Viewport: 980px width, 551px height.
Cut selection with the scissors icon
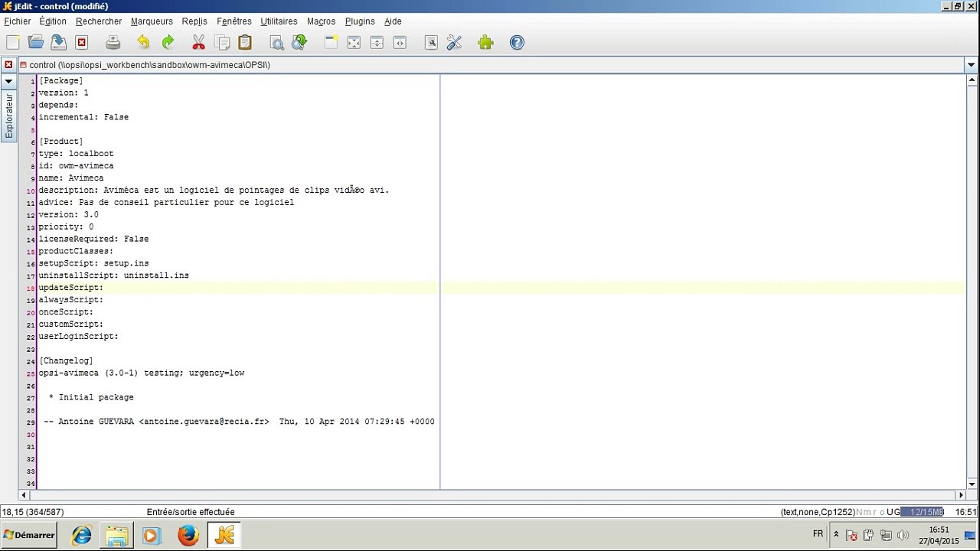pos(198,43)
